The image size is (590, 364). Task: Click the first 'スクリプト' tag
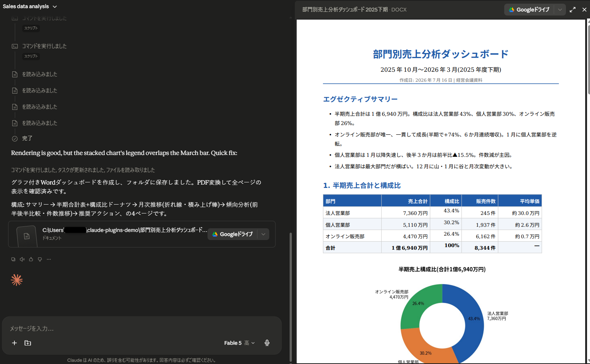coord(31,28)
